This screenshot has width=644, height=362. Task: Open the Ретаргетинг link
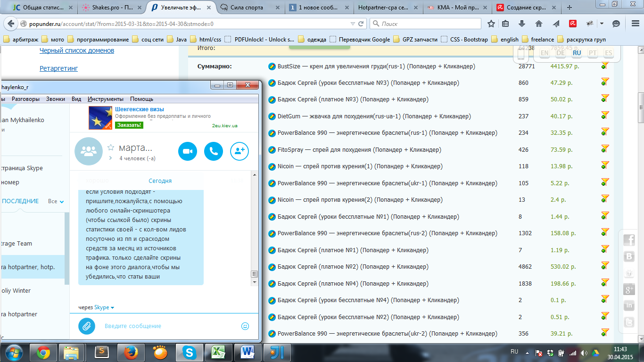[58, 68]
